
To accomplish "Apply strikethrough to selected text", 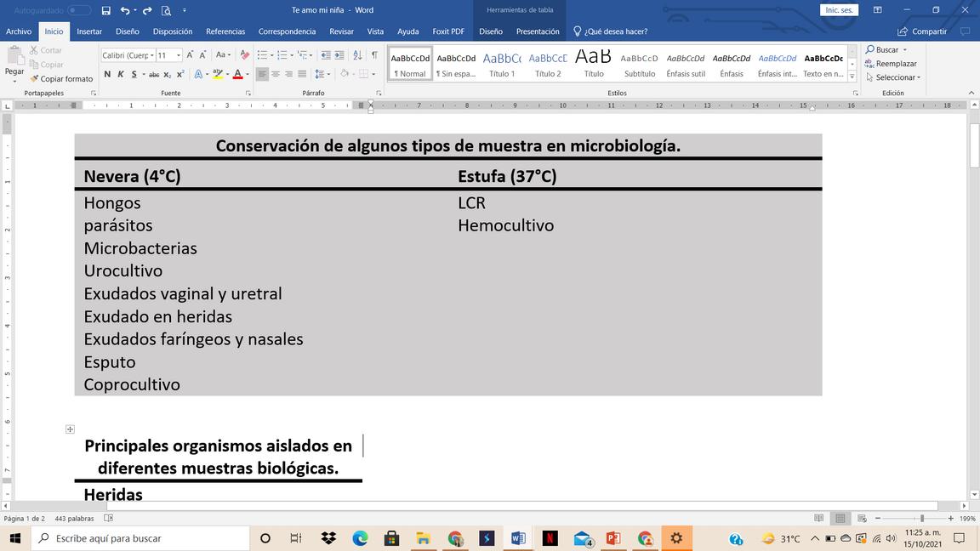I will coord(154,74).
